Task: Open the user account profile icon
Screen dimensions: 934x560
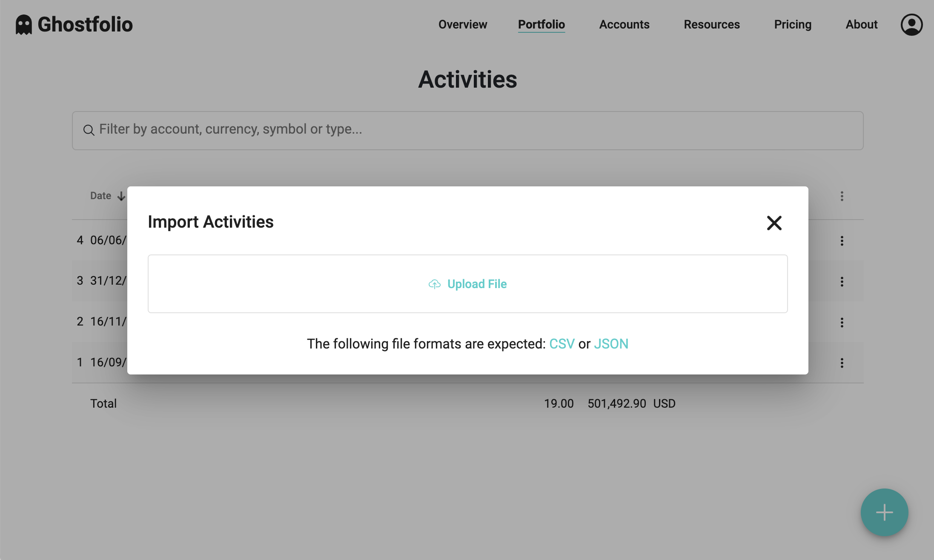Action: click(x=911, y=24)
